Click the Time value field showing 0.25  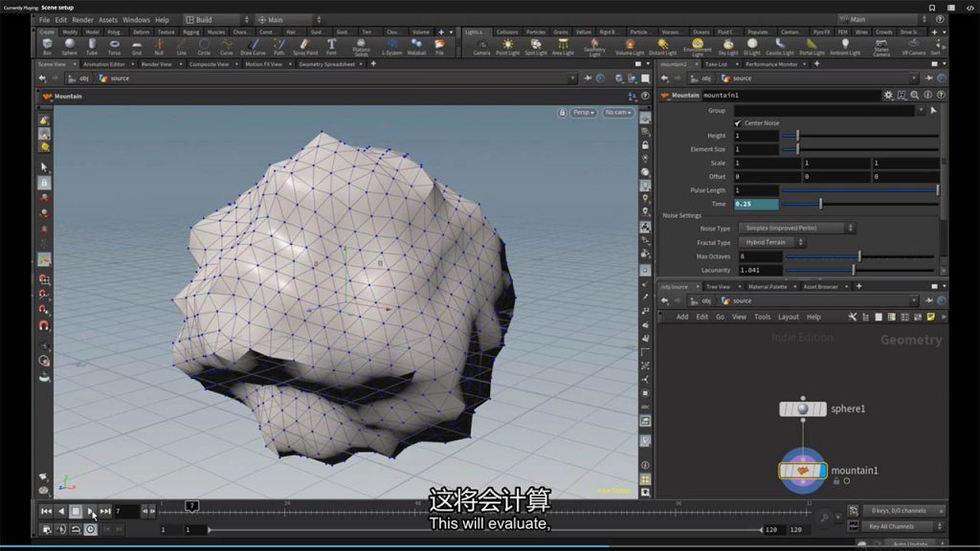pyautogui.click(x=756, y=205)
